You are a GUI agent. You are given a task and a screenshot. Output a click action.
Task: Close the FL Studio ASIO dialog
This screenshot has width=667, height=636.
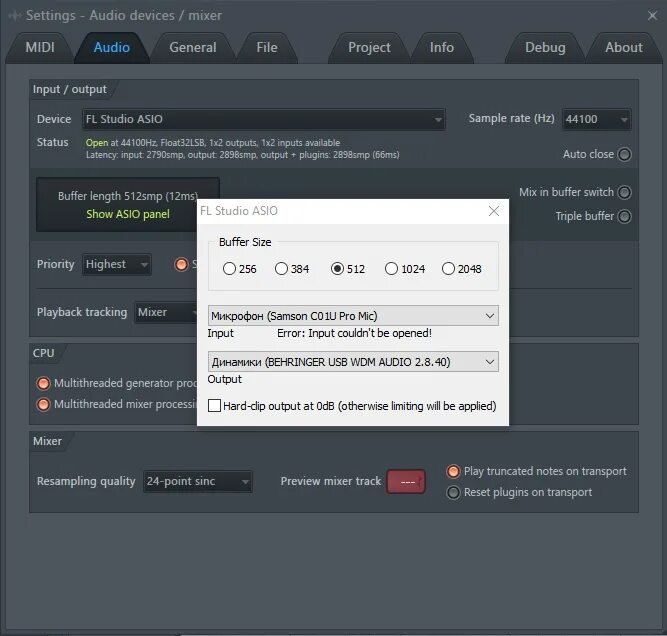click(494, 211)
